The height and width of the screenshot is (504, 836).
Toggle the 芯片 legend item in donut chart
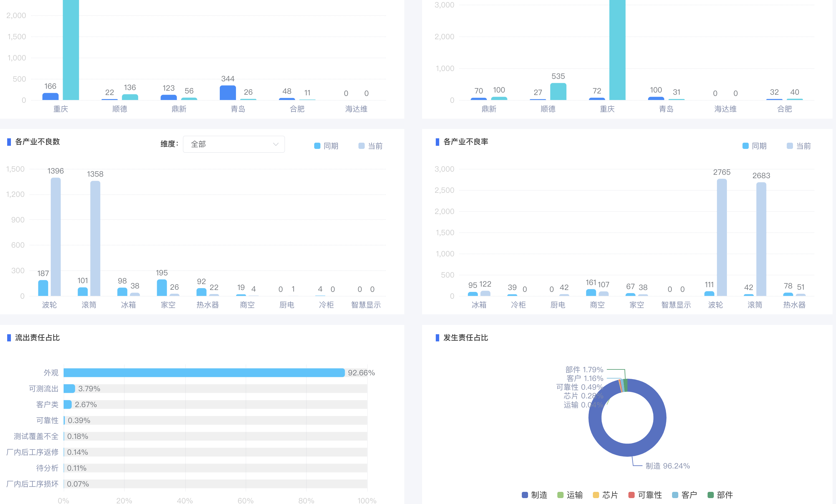605,495
